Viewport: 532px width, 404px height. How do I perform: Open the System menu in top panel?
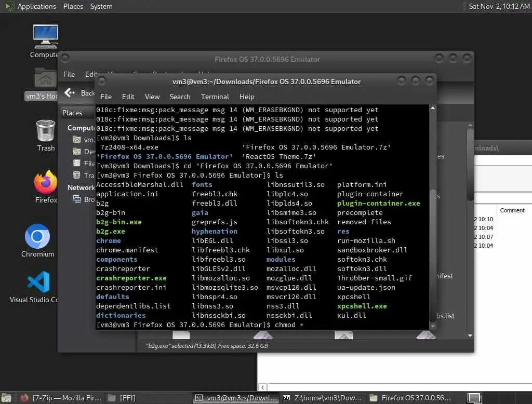(101, 6)
